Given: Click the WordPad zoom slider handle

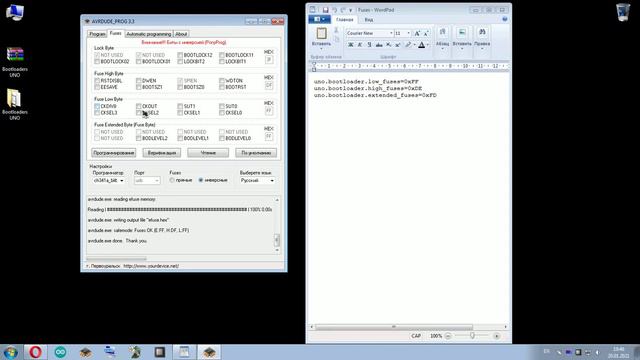Looking at the screenshot, I should click(472, 336).
